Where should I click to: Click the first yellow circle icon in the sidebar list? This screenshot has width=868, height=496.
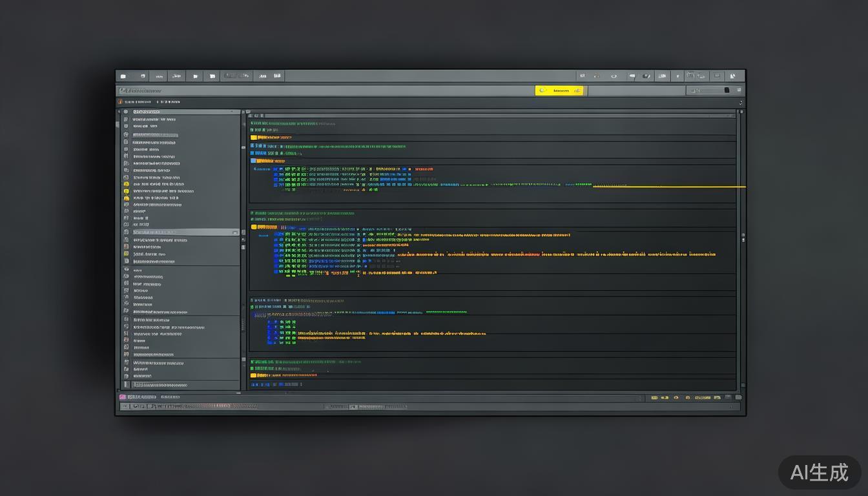(127, 184)
